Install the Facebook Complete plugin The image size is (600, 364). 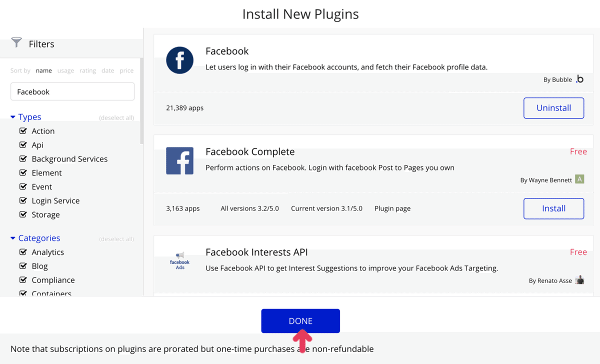[553, 208]
